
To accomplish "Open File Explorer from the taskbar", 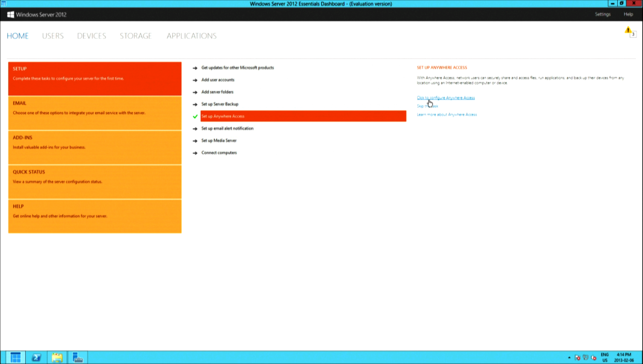I will point(57,357).
